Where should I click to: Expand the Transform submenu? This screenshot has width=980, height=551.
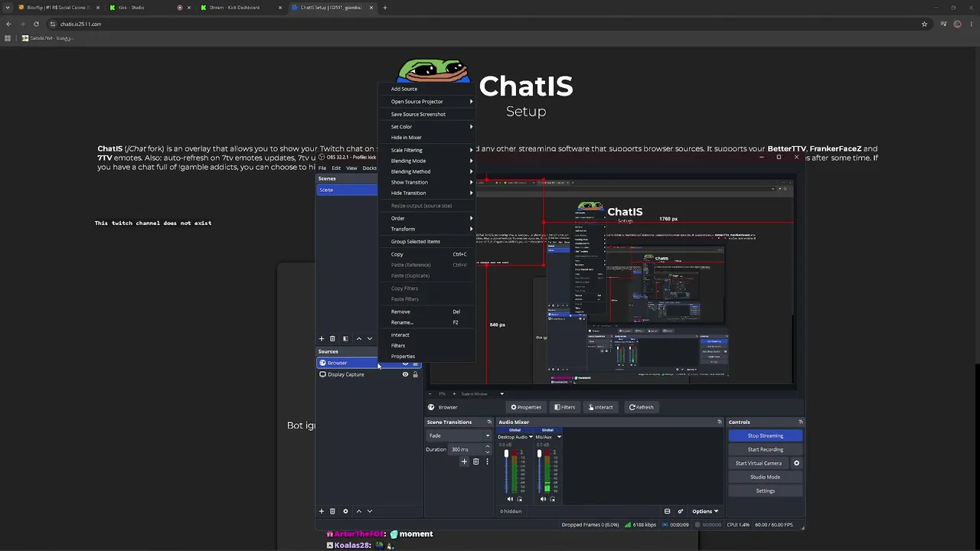pos(427,229)
